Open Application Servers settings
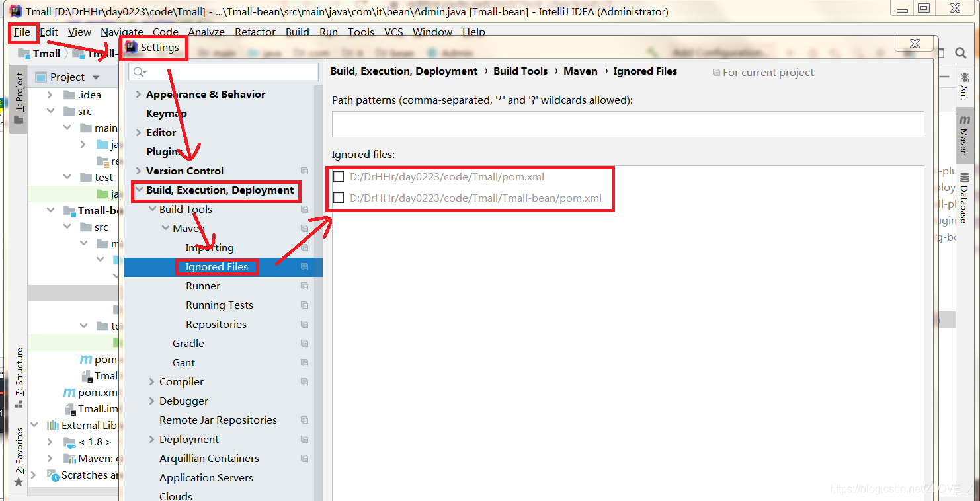The image size is (980, 501). click(x=206, y=477)
